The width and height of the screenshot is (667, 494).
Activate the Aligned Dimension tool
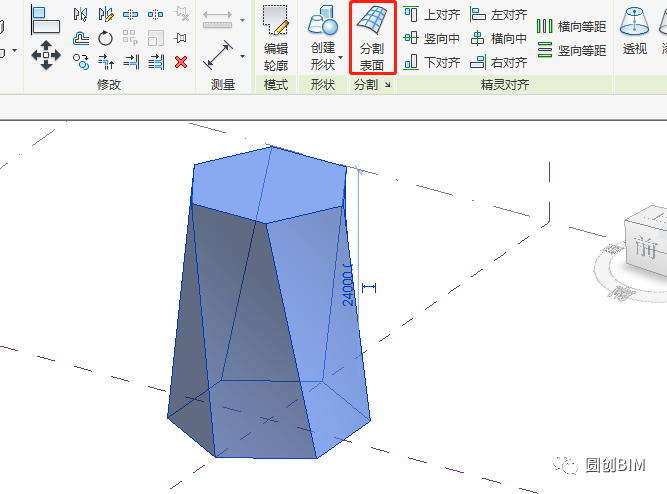(218, 55)
